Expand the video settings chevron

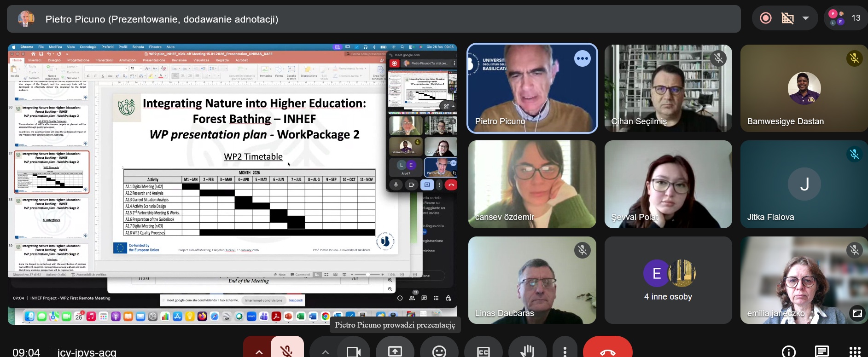(x=326, y=351)
